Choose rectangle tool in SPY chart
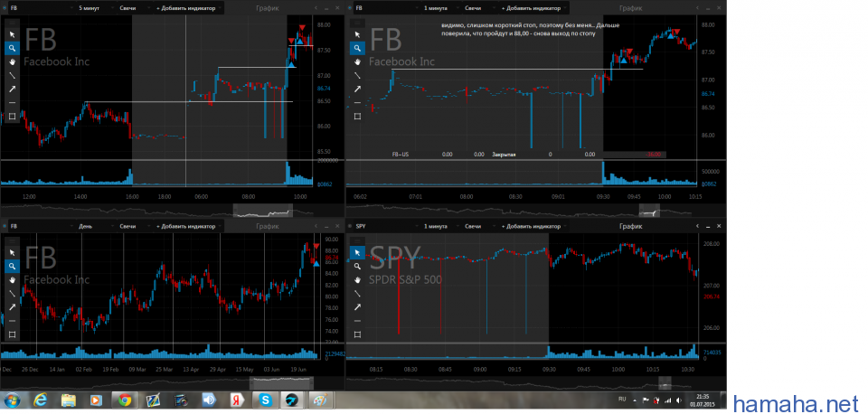Image resolution: width=868 pixels, height=414 pixels. [357, 334]
